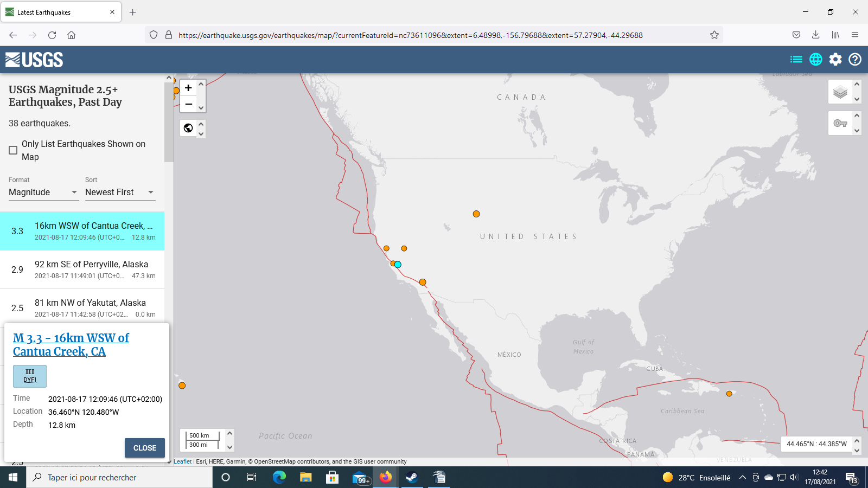Screen dimensions: 868x488
Task: Open the earthquake list icon in header
Action: click(x=796, y=60)
